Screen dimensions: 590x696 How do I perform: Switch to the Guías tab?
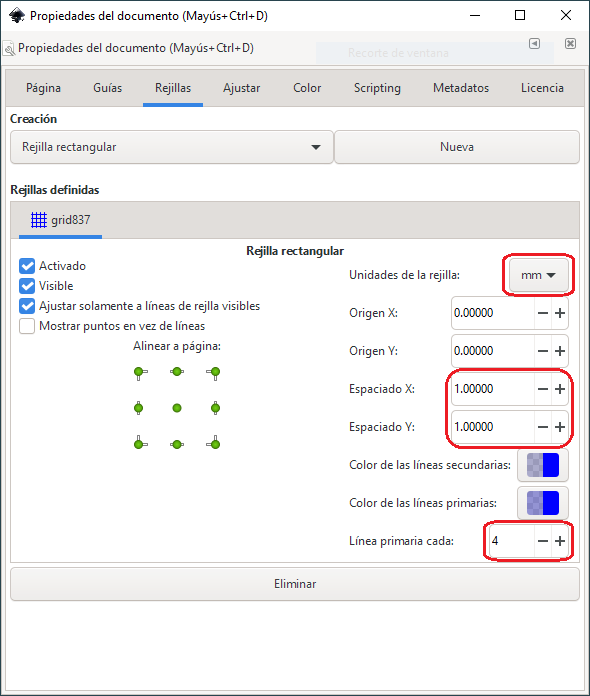(107, 88)
